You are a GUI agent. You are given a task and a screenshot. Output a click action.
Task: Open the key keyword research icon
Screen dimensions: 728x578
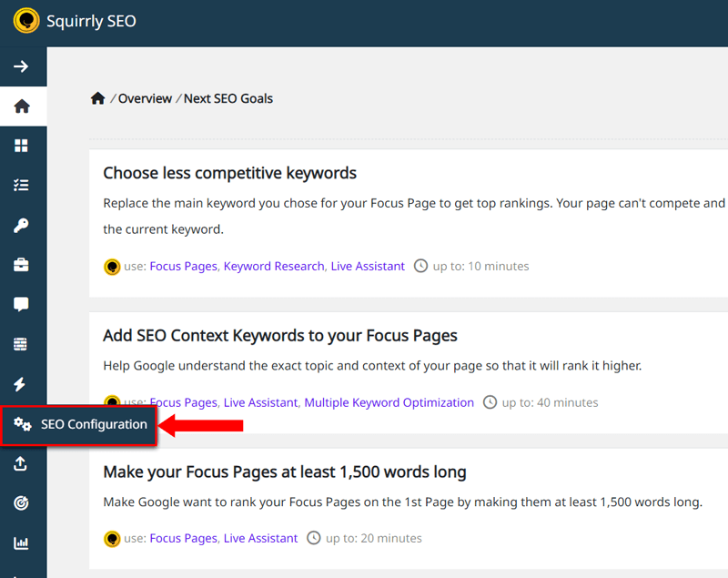pos(21,226)
